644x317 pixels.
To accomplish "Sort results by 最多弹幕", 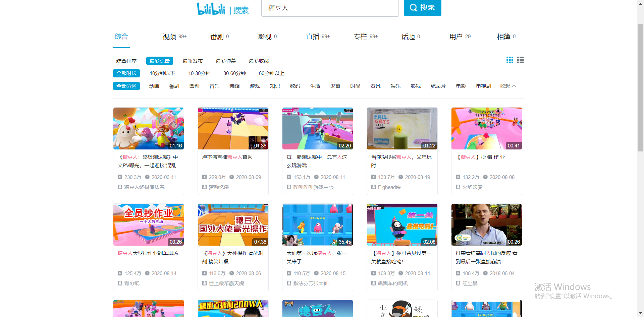I will 226,61.
